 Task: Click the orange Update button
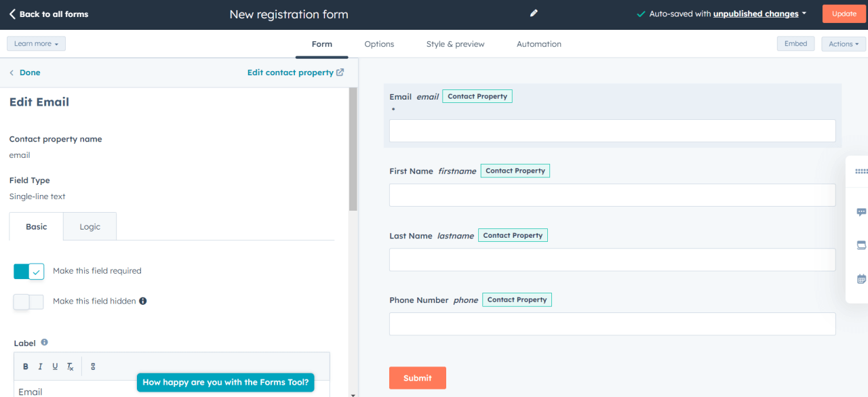coord(844,13)
